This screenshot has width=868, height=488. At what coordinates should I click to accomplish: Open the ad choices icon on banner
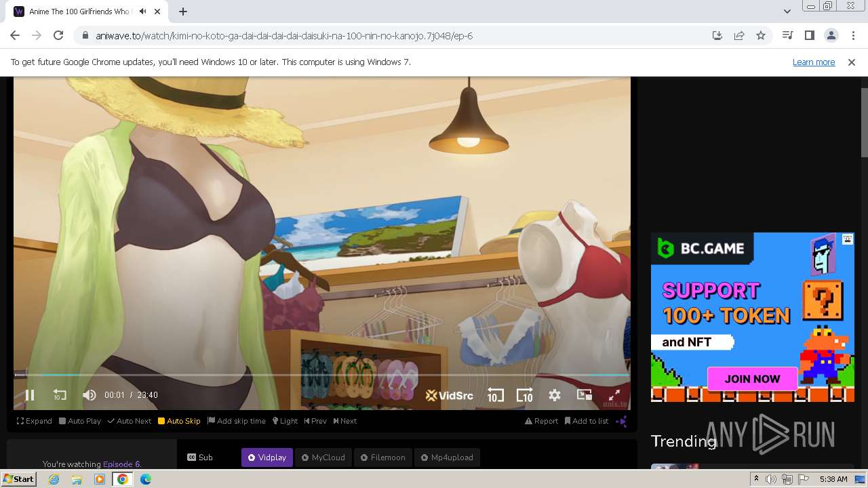click(848, 239)
